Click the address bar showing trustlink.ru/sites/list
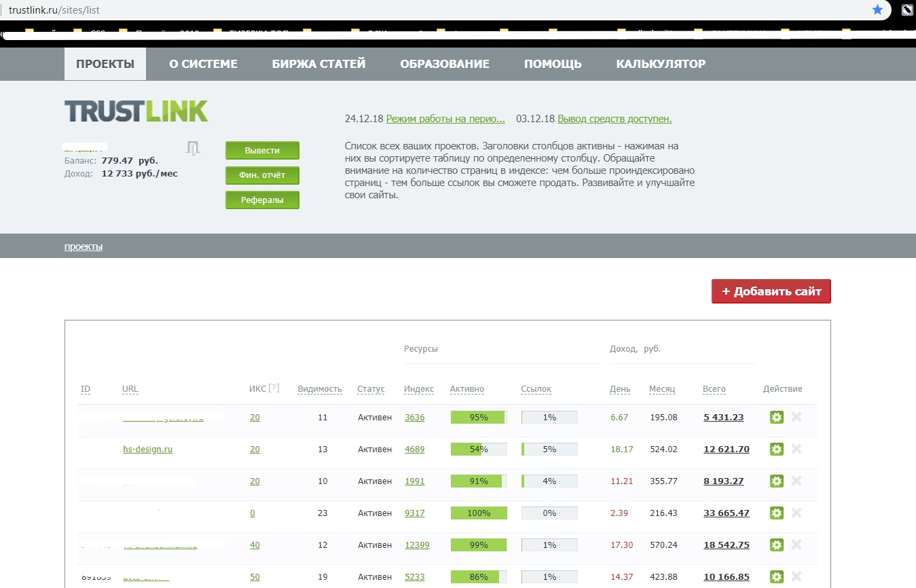Viewport: 916px width, 588px height. coord(435,10)
